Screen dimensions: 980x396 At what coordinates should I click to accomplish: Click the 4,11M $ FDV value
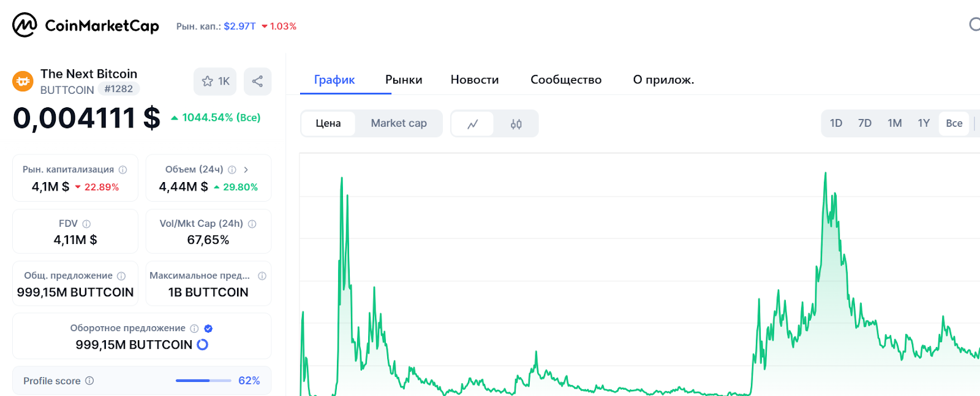75,240
